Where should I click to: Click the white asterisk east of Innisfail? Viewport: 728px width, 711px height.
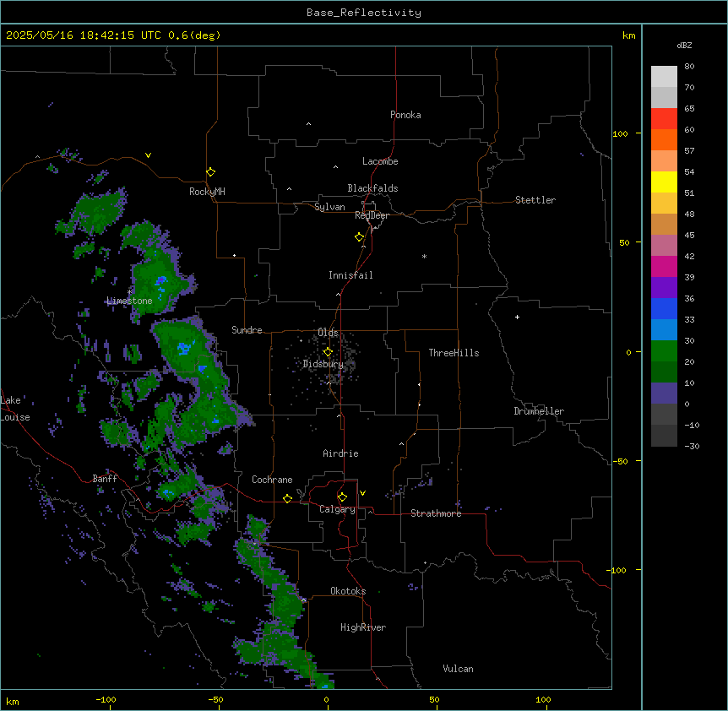(424, 256)
